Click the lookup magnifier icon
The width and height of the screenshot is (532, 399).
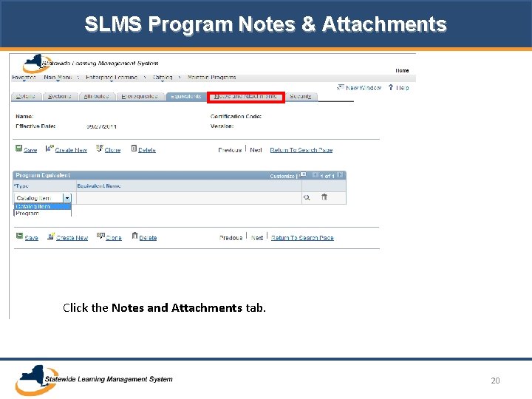click(x=307, y=197)
